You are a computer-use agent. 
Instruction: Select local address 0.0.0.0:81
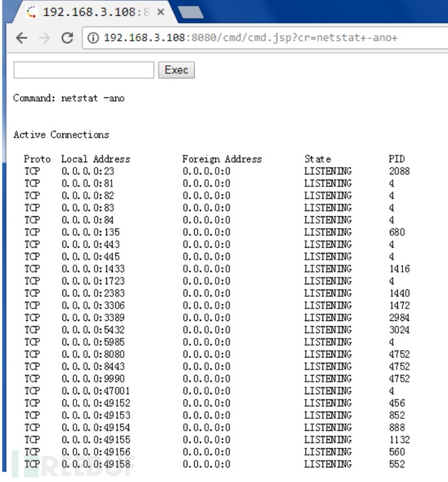pyautogui.click(x=88, y=183)
